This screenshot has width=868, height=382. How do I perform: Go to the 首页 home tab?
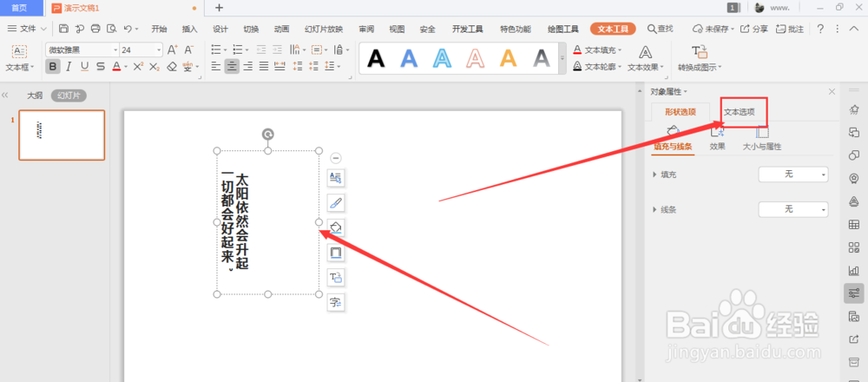(21, 8)
